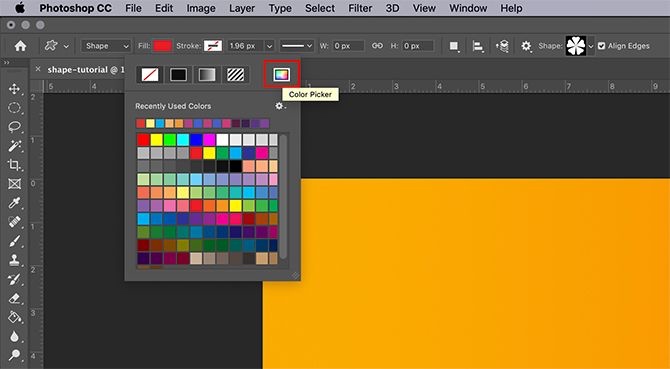Image resolution: width=670 pixels, height=369 pixels.
Task: Click the flower custom shape thumbnail
Action: pos(576,46)
